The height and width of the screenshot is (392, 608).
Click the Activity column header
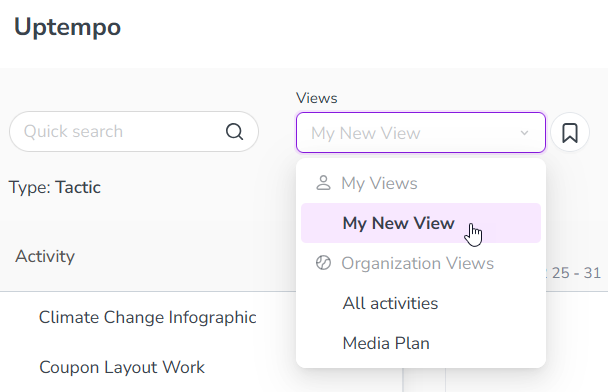pos(45,256)
